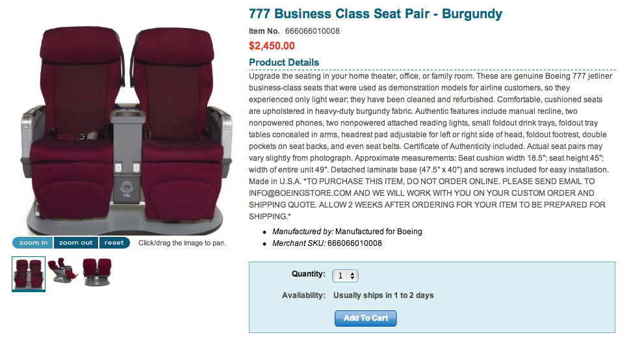The width and height of the screenshot is (644, 339).
Task: Click the Quantity label
Action: [308, 275]
